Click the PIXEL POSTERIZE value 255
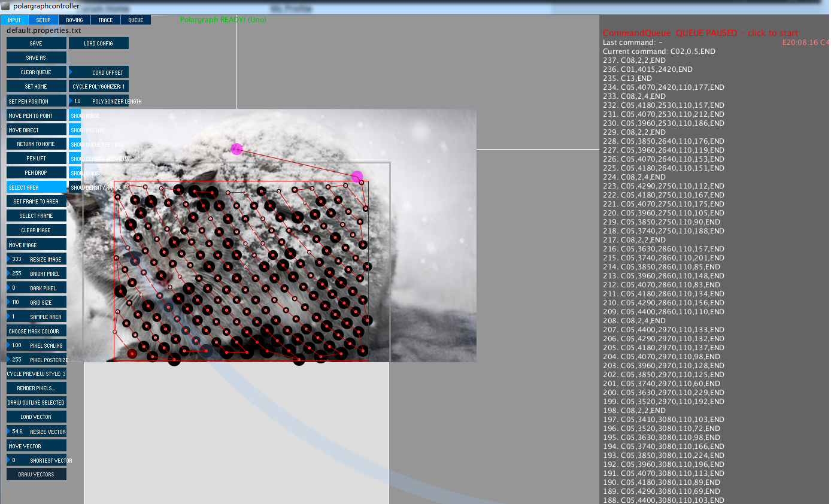Screen dimensions: 831x504 17,360
